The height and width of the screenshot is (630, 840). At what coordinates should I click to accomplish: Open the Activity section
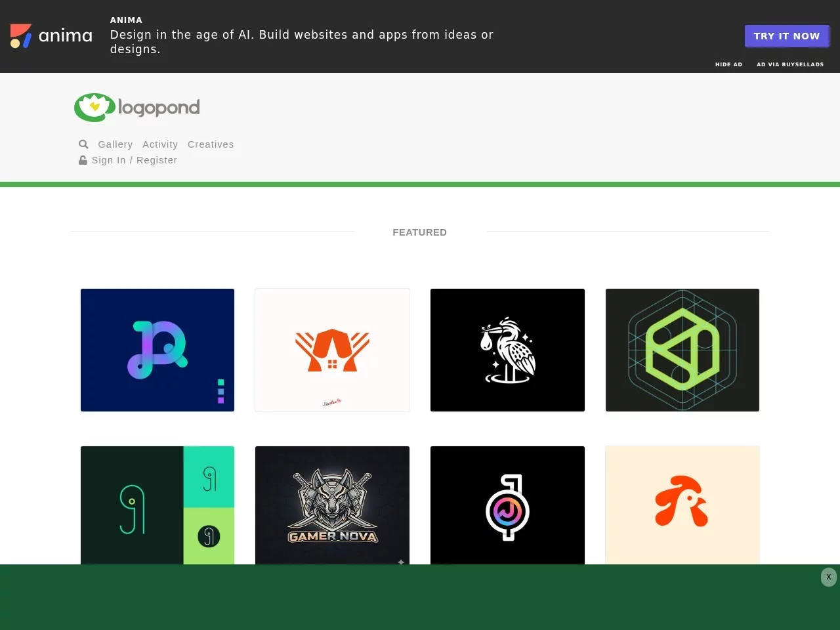coord(160,144)
